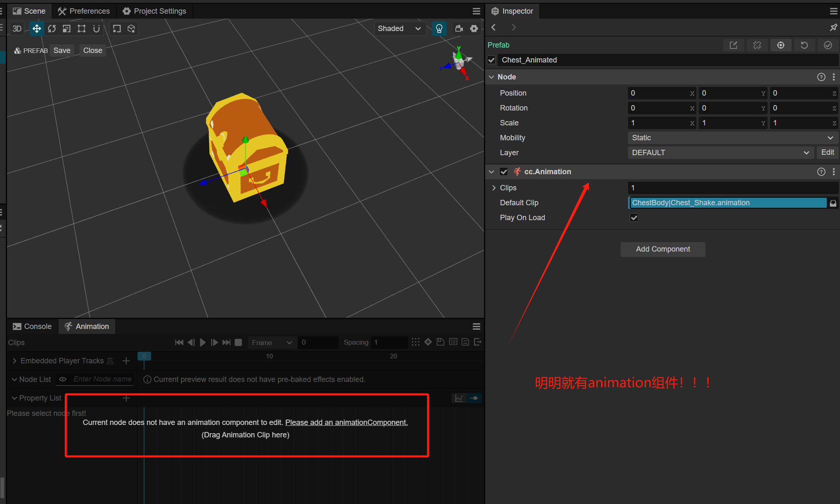The width and height of the screenshot is (840, 504).
Task: Collapse the Node List section
Action: click(14, 379)
